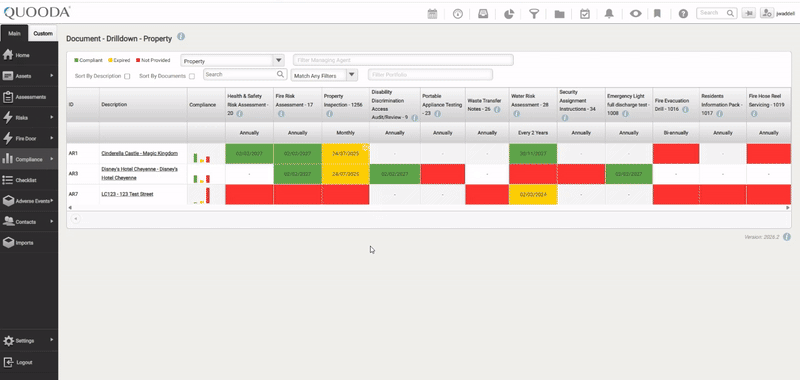The image size is (800, 380).
Task: Click the pin button next to top search
Action: click(749, 13)
